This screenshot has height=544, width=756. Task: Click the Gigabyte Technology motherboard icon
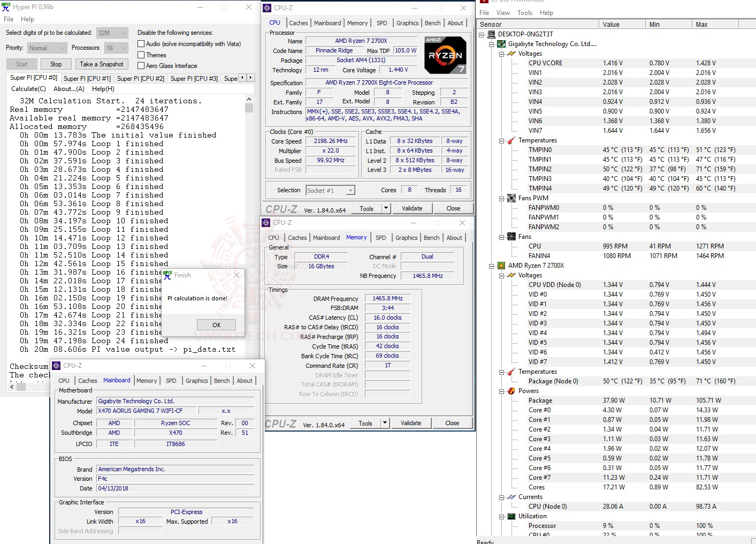click(501, 44)
